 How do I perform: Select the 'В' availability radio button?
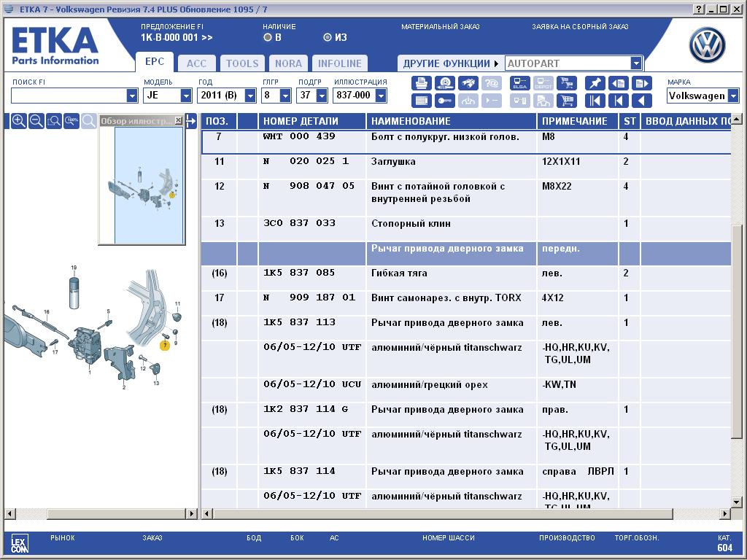268,37
